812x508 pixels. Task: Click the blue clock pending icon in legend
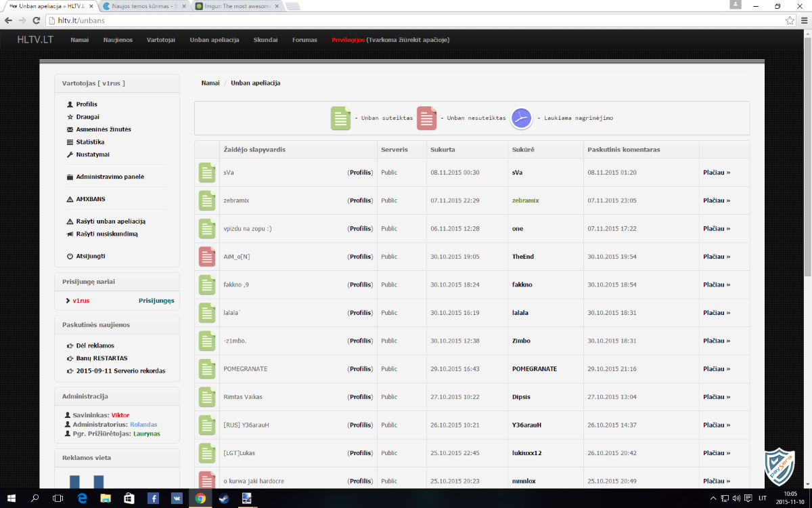coord(521,118)
